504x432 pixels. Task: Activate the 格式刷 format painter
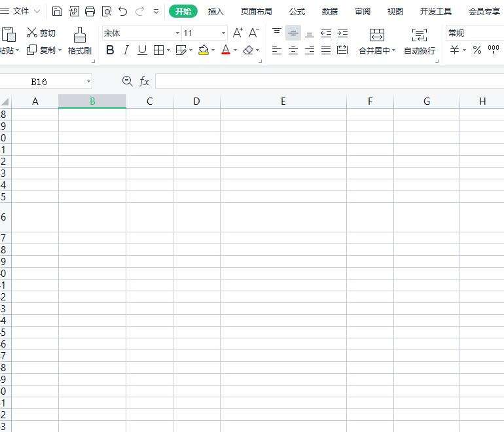[80, 41]
